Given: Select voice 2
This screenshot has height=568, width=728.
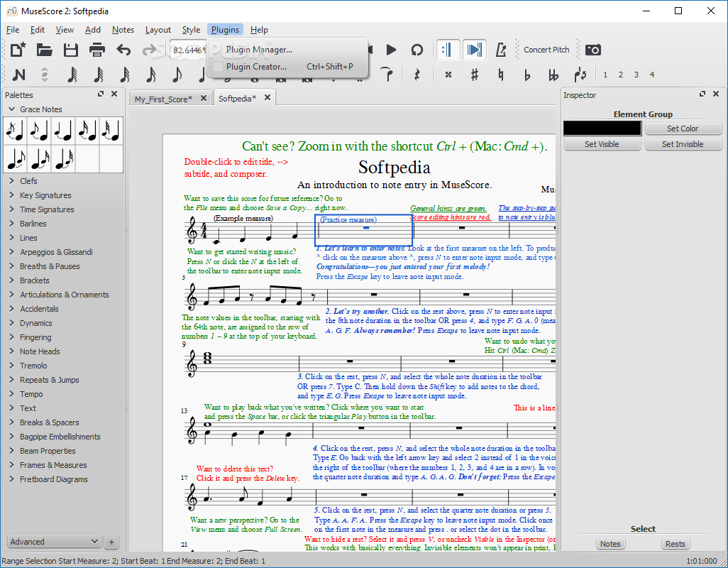Looking at the screenshot, I should pyautogui.click(x=621, y=75).
